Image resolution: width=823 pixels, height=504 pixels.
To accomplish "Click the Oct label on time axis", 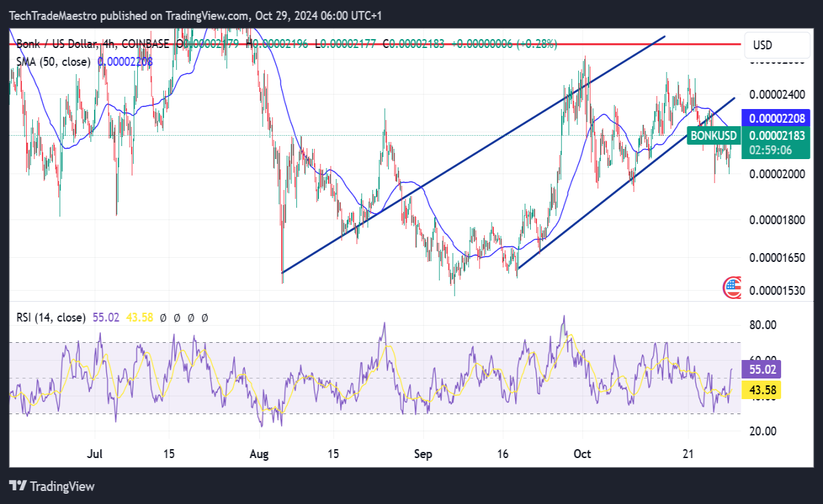I will pos(582,454).
